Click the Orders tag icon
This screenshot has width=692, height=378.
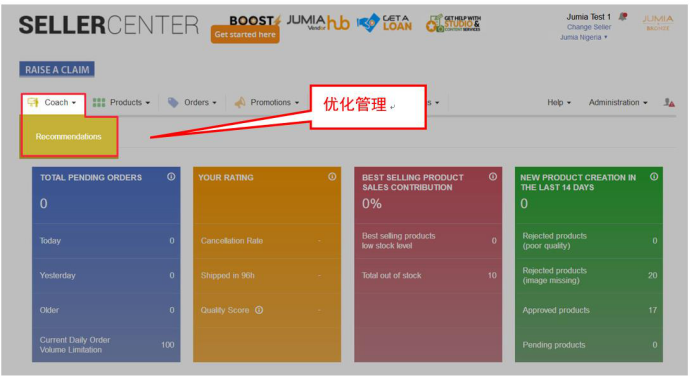click(x=173, y=103)
